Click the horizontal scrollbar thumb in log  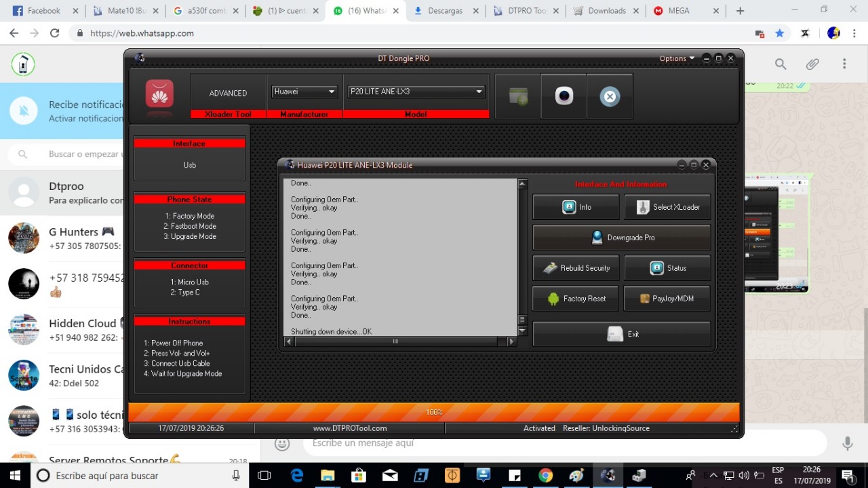(396, 341)
